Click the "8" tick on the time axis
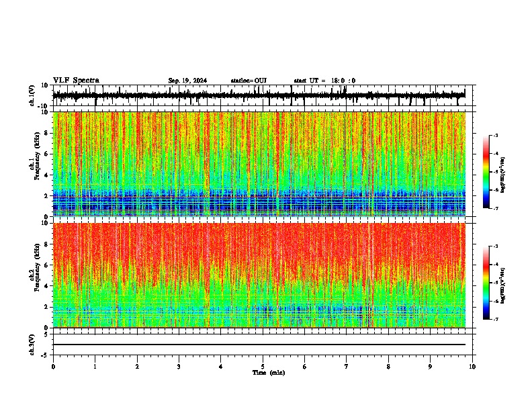Viewport: 532px width, 411px height. [388, 367]
